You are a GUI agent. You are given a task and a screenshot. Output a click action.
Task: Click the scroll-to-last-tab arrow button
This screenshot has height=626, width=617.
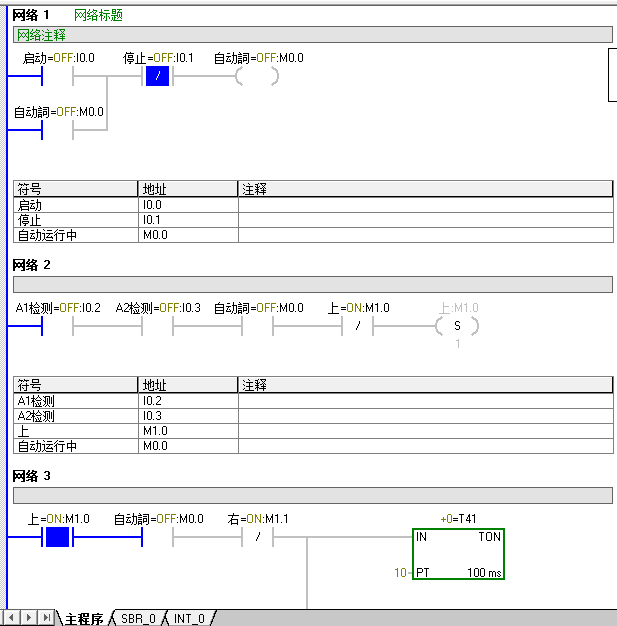(46, 618)
